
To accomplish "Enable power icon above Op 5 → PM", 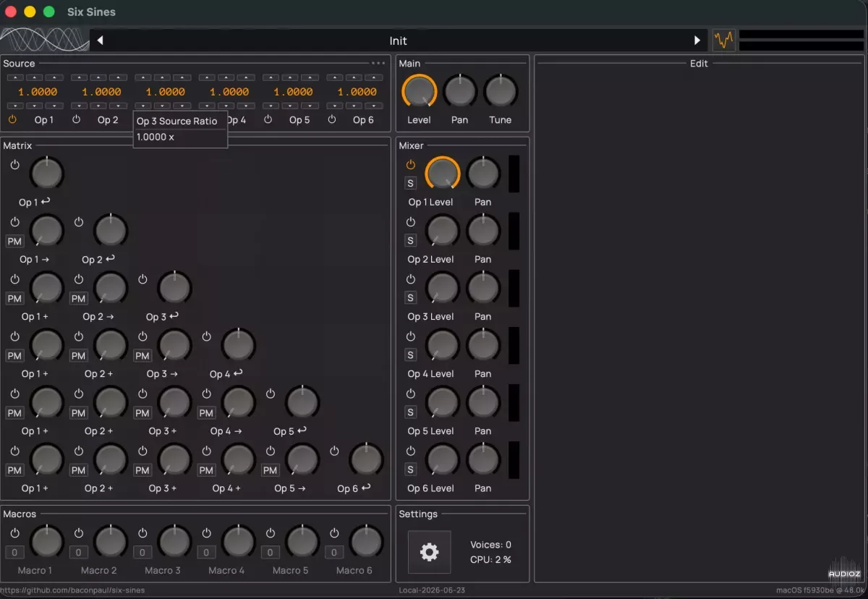I will (270, 451).
